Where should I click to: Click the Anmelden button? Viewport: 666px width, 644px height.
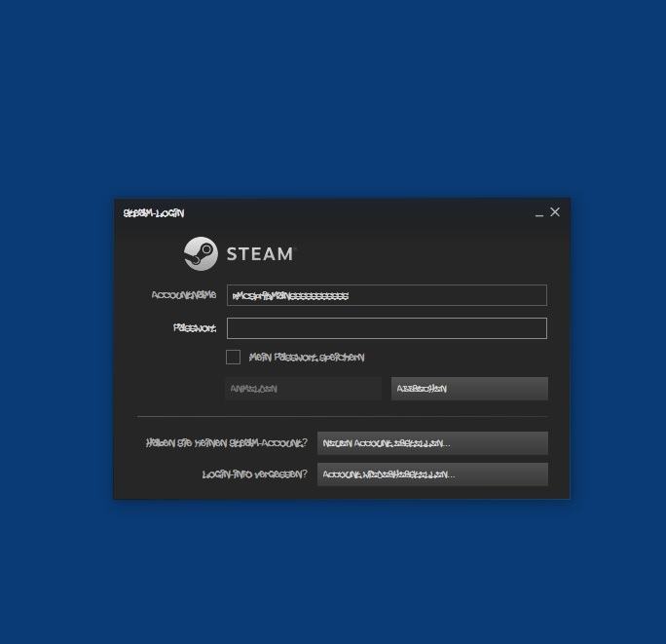point(303,389)
